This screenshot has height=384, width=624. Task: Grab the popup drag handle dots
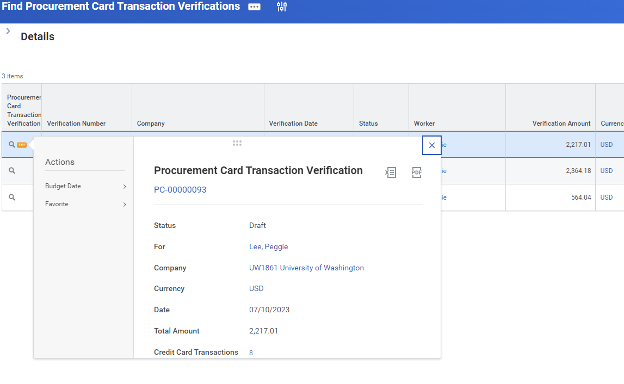237,143
